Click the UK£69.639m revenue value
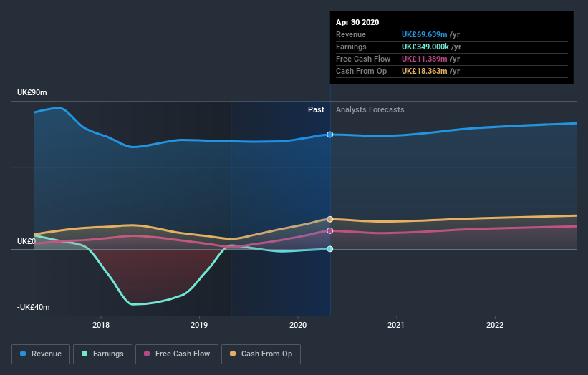 (x=425, y=34)
